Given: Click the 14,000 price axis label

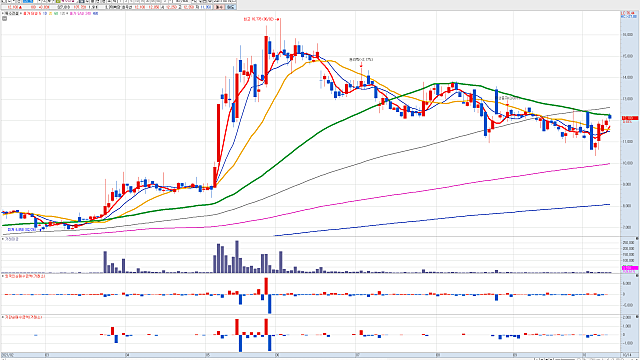Looking at the screenshot, I should [x=627, y=78].
